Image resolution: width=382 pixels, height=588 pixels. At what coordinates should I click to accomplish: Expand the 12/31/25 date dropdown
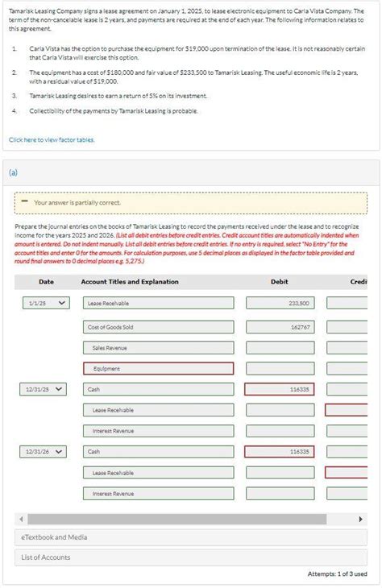tap(44, 389)
